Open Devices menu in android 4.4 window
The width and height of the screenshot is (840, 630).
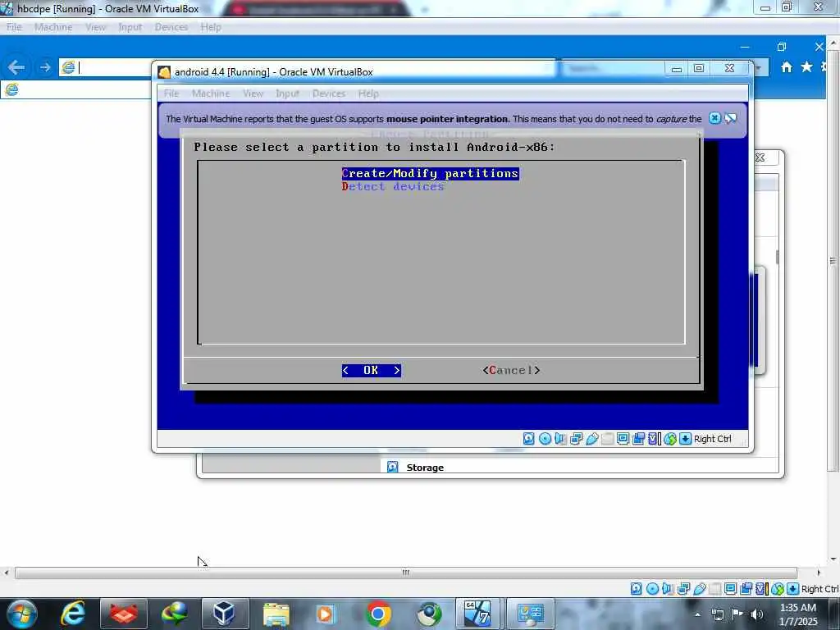click(x=328, y=94)
